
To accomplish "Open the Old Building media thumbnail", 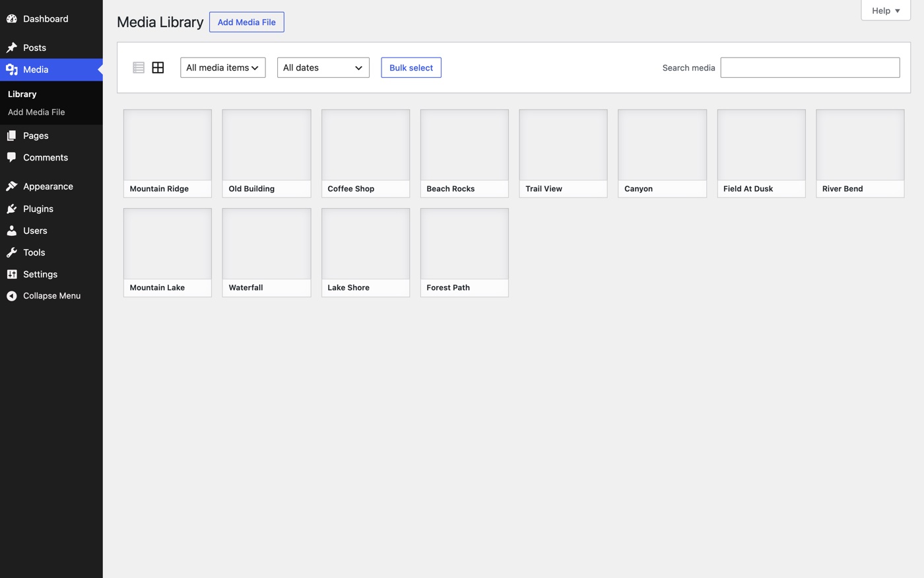I will click(x=267, y=153).
